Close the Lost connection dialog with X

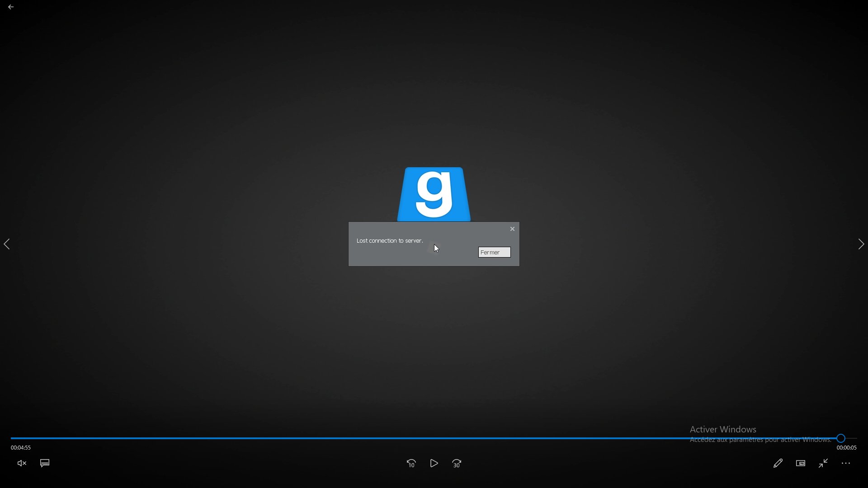pos(513,229)
